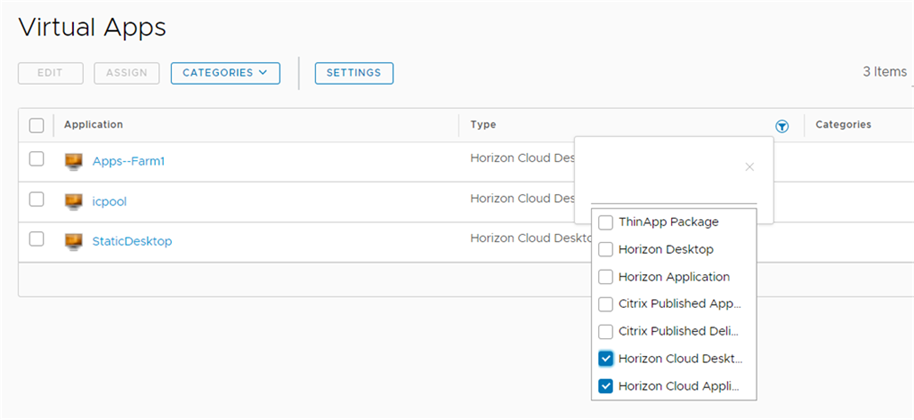Click the Assign button
This screenshot has width=914, height=420.
point(126,73)
